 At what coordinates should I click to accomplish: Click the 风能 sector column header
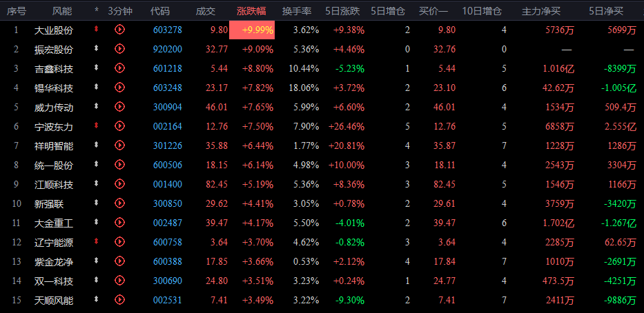[x=61, y=11]
